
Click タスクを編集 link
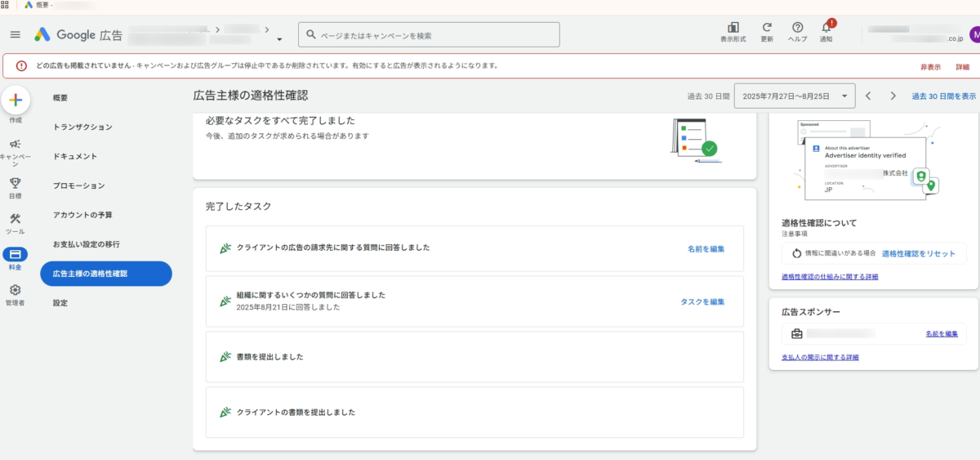[x=702, y=301]
